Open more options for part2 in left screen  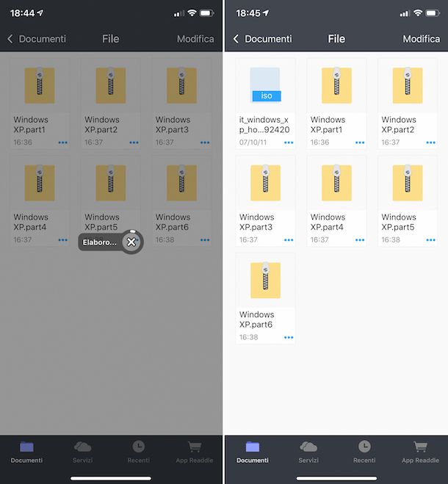coord(134,142)
